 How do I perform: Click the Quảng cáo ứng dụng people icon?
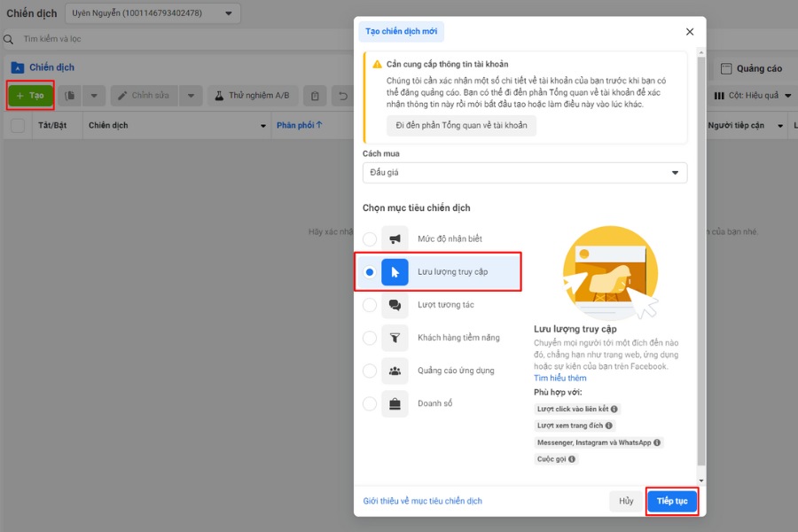395,371
